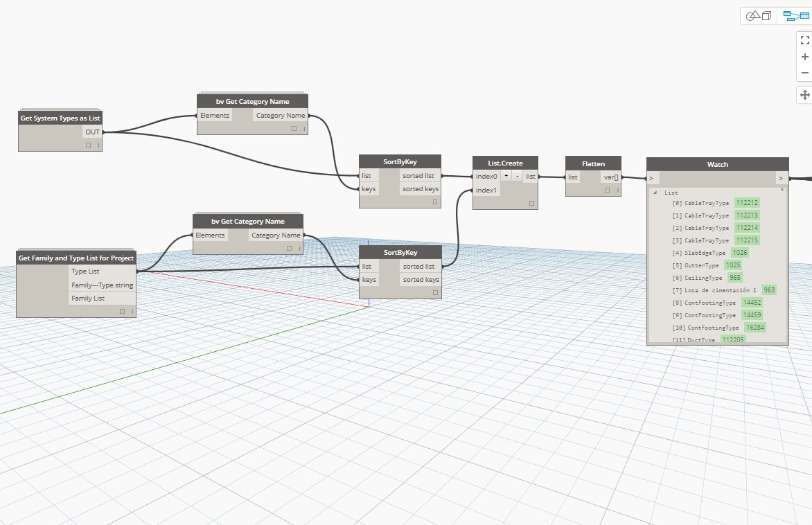This screenshot has width=812, height=525.
Task: Select the Watch node header
Action: (x=717, y=165)
